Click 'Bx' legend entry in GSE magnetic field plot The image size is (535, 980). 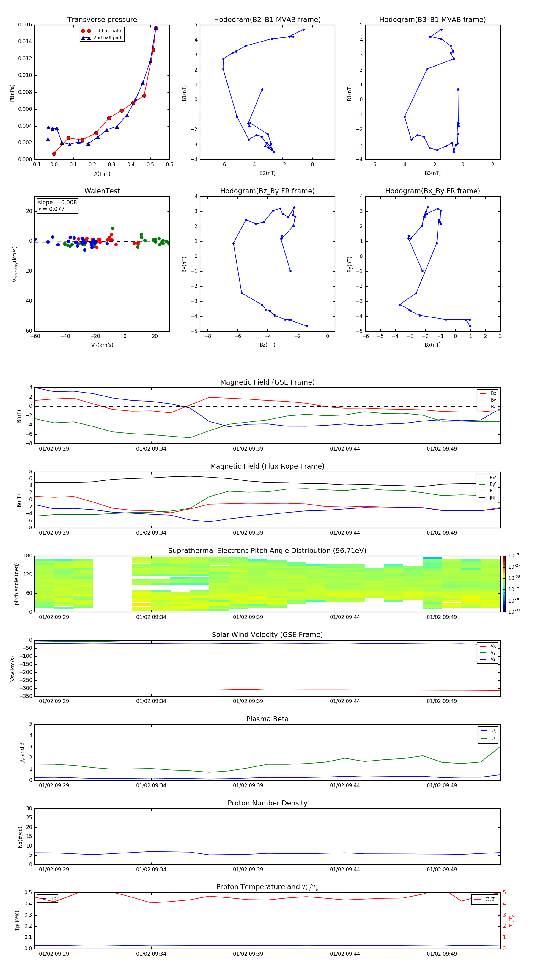[x=488, y=393]
